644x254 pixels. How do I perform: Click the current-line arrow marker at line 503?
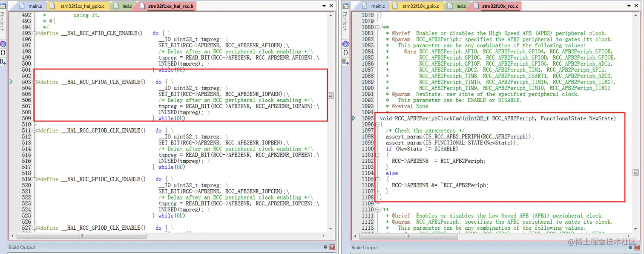click(x=11, y=82)
